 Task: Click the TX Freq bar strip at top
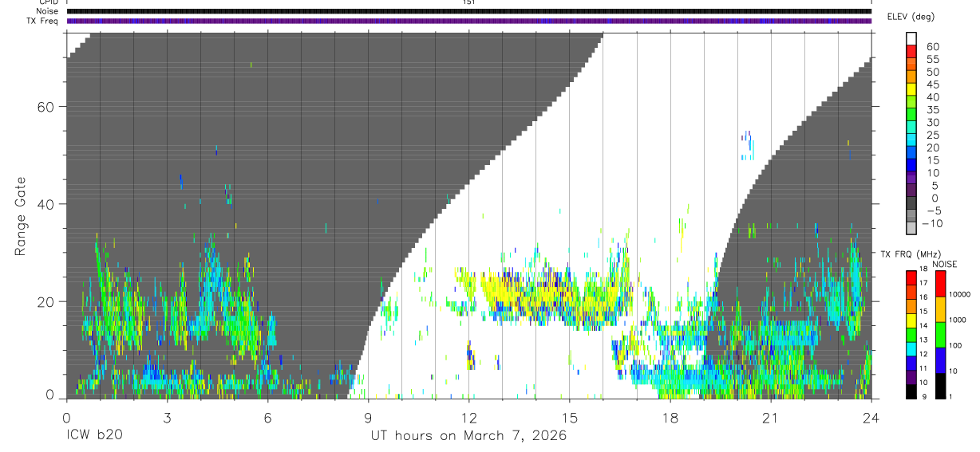pyautogui.click(x=468, y=21)
